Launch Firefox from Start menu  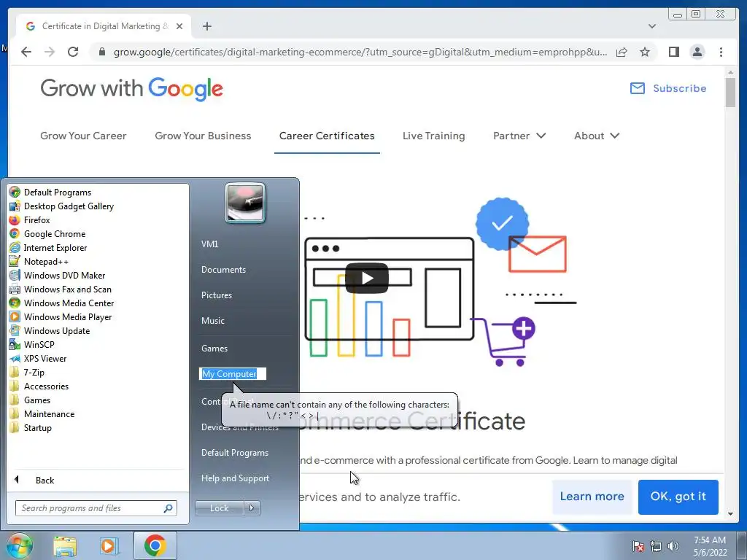click(29, 220)
